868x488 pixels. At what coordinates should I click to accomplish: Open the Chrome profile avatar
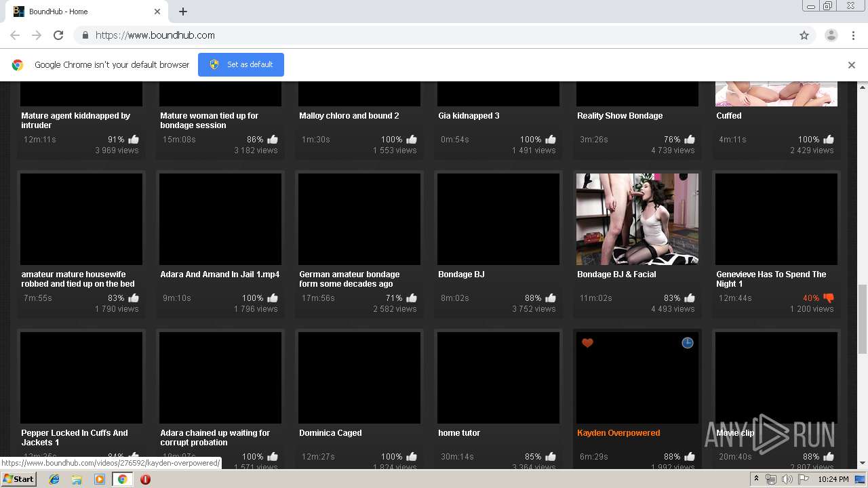point(831,35)
